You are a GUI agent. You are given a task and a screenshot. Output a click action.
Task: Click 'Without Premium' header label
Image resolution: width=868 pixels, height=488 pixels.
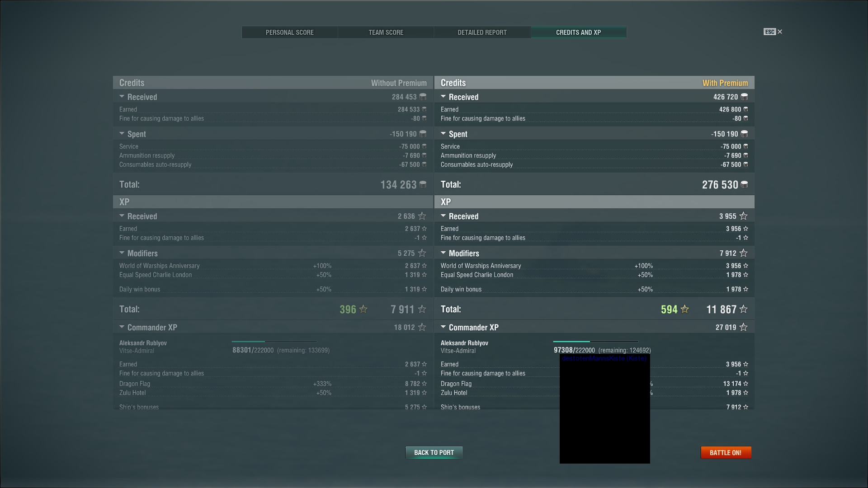pyautogui.click(x=399, y=83)
